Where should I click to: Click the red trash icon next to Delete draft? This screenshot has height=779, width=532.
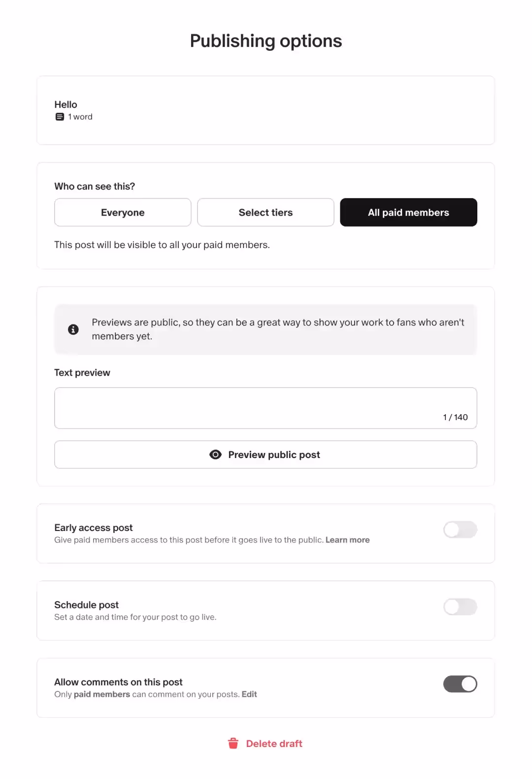[x=233, y=744]
